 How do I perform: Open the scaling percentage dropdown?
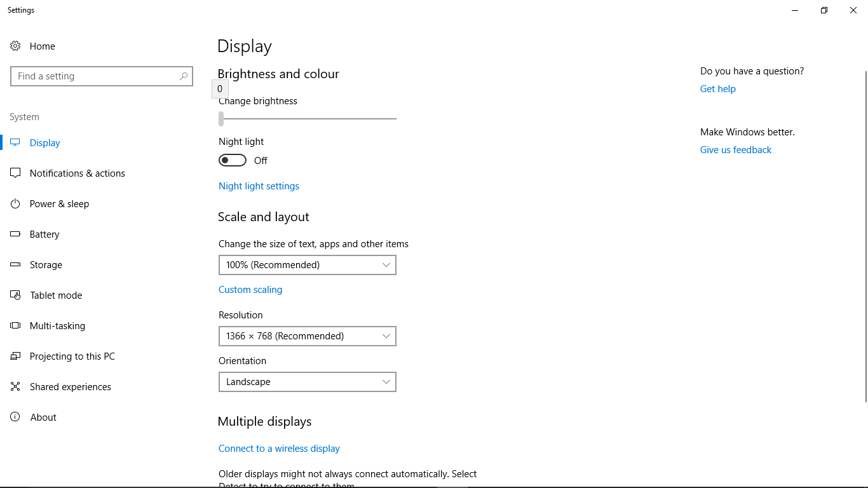(x=307, y=265)
